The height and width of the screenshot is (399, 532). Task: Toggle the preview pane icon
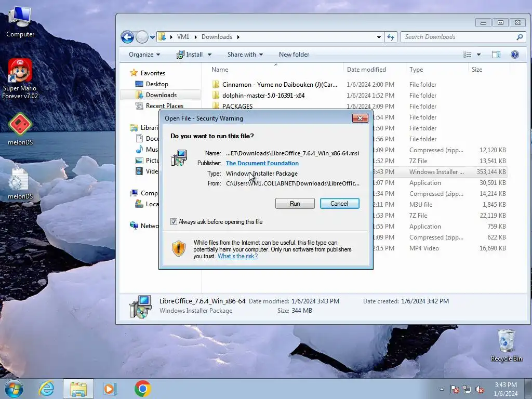tap(496, 54)
